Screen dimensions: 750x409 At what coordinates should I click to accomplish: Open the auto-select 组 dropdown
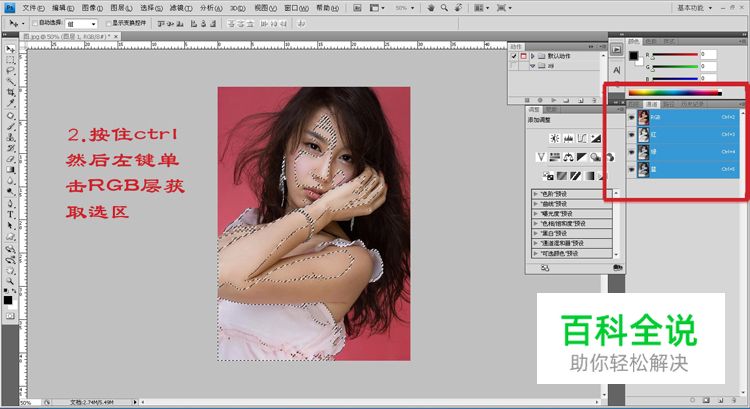pos(83,21)
